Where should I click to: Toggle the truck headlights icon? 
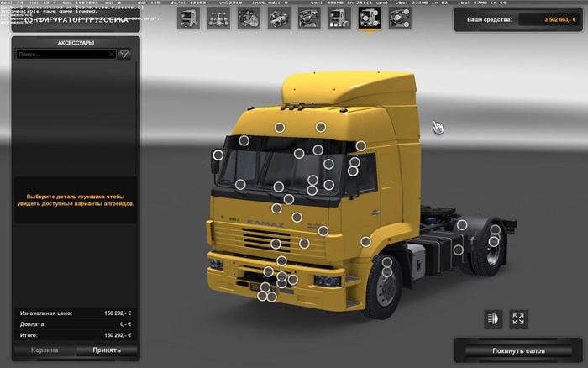(493, 319)
